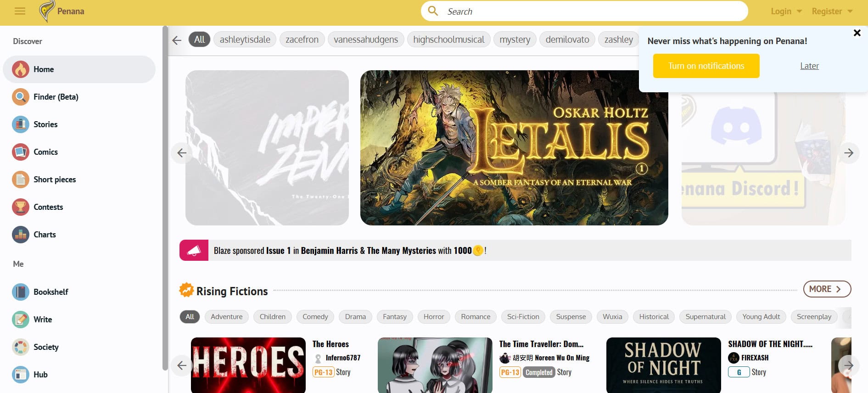Show next banner with right arrow
Screen dimensions: 868x393
point(848,153)
